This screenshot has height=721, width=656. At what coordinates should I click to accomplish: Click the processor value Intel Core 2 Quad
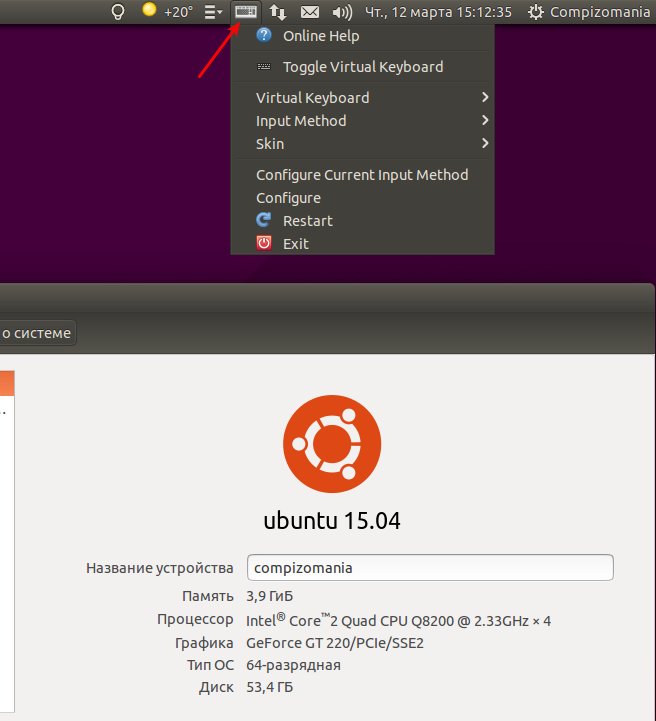398,620
